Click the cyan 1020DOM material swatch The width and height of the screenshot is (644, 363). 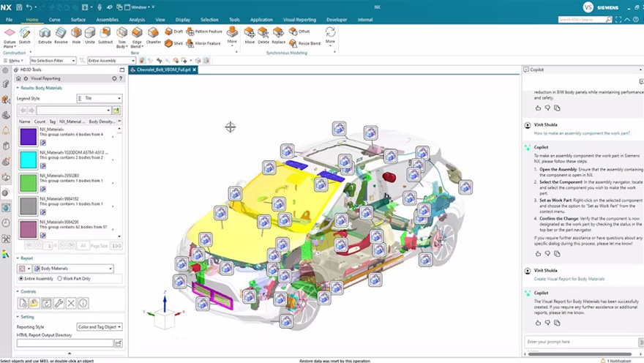[28, 160]
